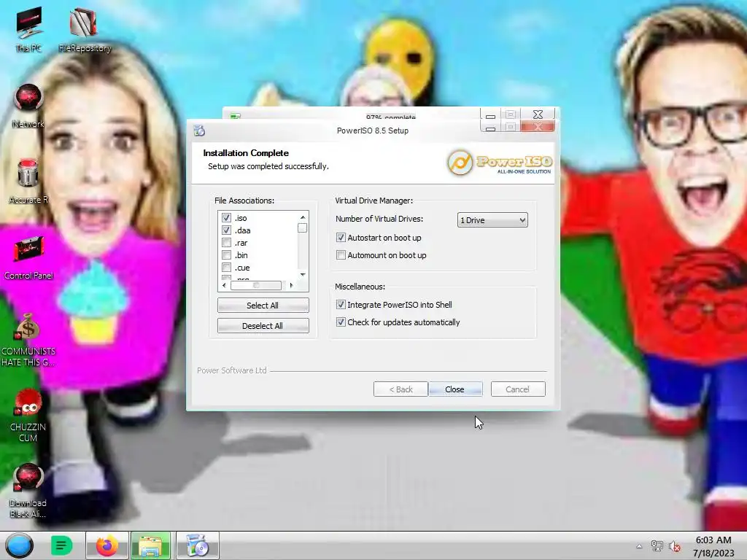Image resolution: width=747 pixels, height=560 pixels.
Task: Enable .rar file association
Action: (226, 242)
